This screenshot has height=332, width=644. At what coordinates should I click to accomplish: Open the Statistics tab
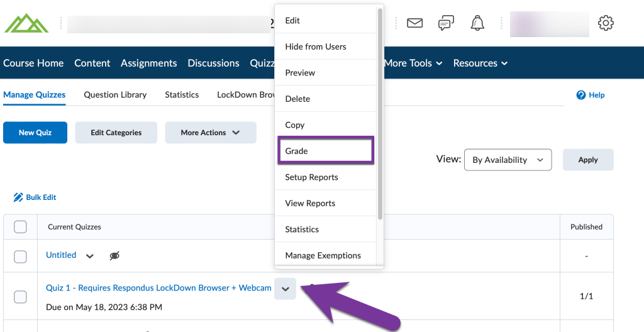[182, 95]
